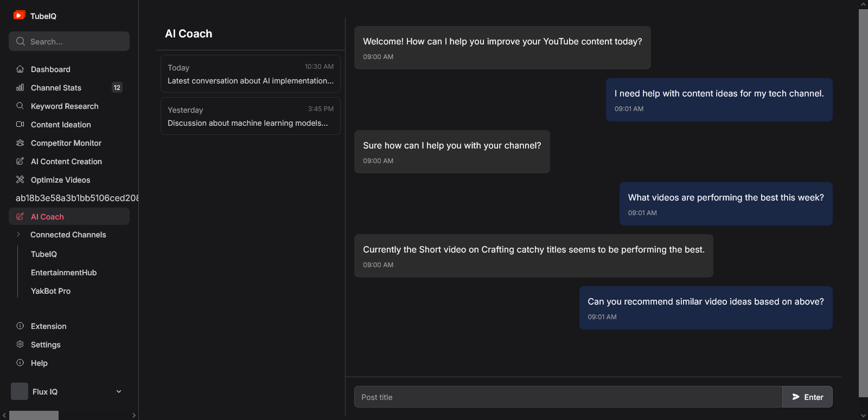Click the Extension icon in sidebar
Viewport: 868px width, 420px height.
(20, 326)
